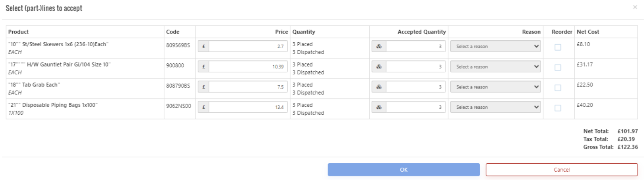Viewport: 644px width, 180px height.
Task: Click the quantity icon in the Tab Grab row
Action: 379,87
